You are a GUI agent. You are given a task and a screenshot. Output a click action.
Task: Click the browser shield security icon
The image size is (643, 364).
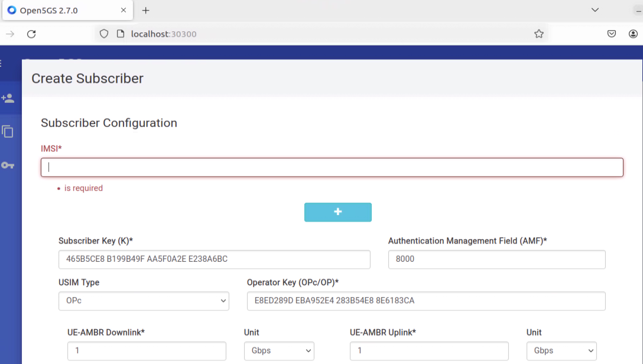coord(104,34)
